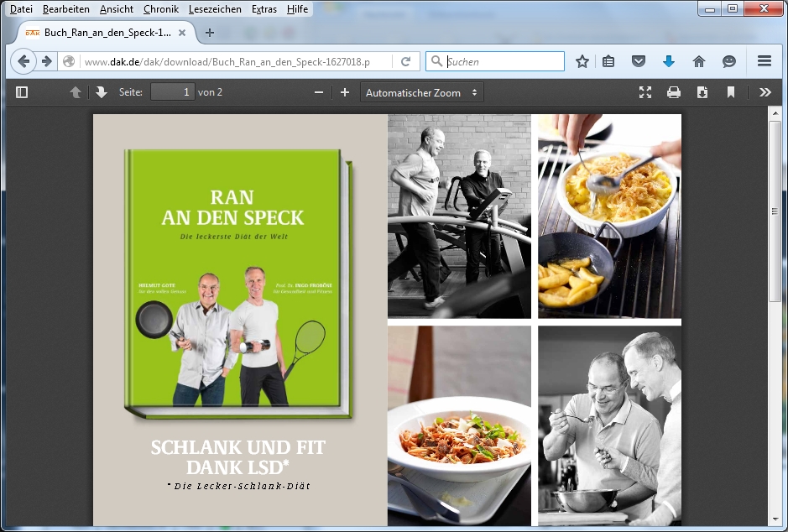Toggle the PDF sidebar panel
Screen dimensions: 788x532
(x=22, y=92)
